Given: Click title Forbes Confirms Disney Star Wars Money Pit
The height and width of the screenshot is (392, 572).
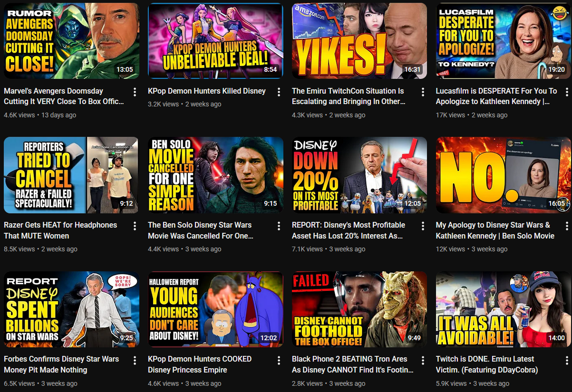Looking at the screenshot, I should [61, 364].
